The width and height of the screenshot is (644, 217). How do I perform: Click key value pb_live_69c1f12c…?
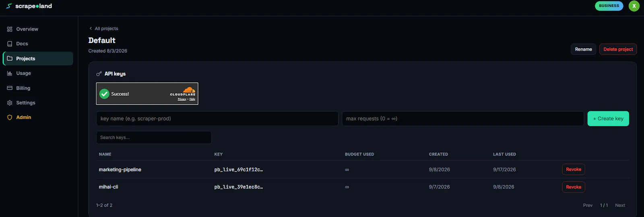(x=239, y=170)
